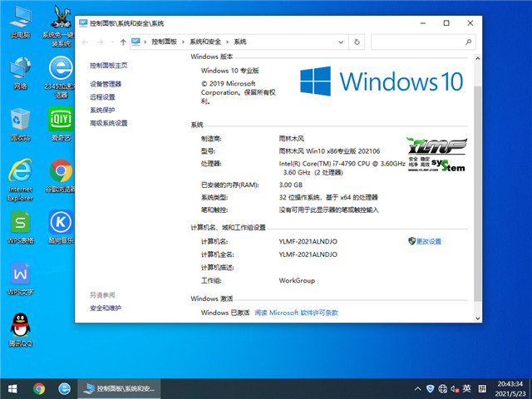Click the forward navigation arrow
Screen dimensions: 532x399
click(x=100, y=42)
